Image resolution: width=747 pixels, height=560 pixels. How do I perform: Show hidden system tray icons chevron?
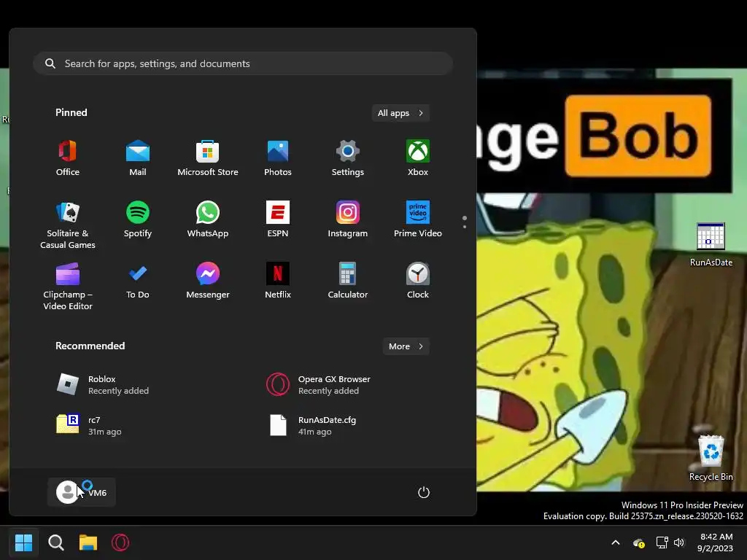(616, 542)
